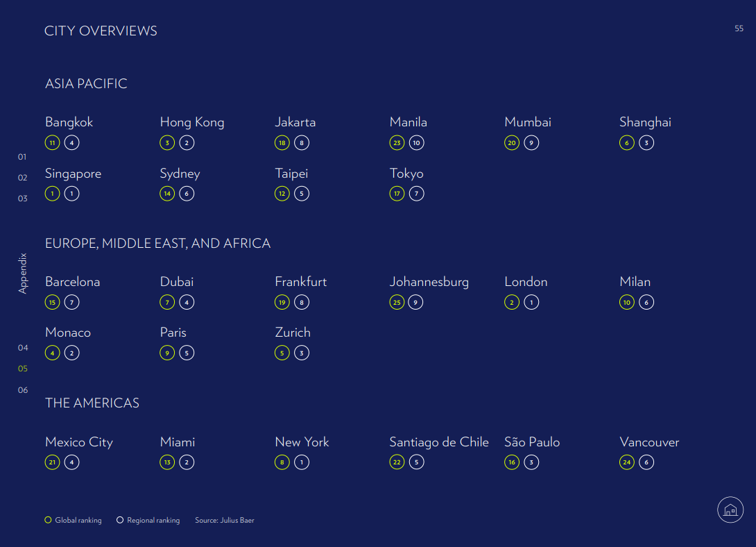Image resolution: width=756 pixels, height=547 pixels.
Task: Click the Regional ranking legend circle
Action: click(120, 520)
